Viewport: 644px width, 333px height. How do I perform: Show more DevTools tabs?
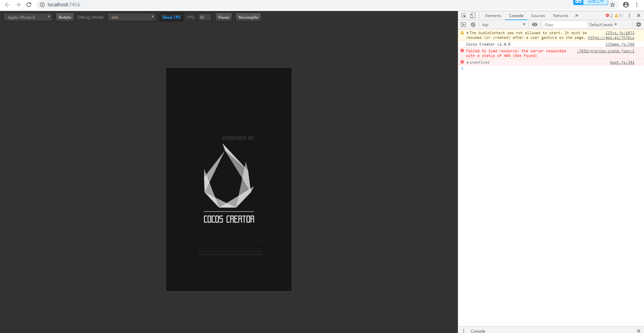pyautogui.click(x=577, y=16)
